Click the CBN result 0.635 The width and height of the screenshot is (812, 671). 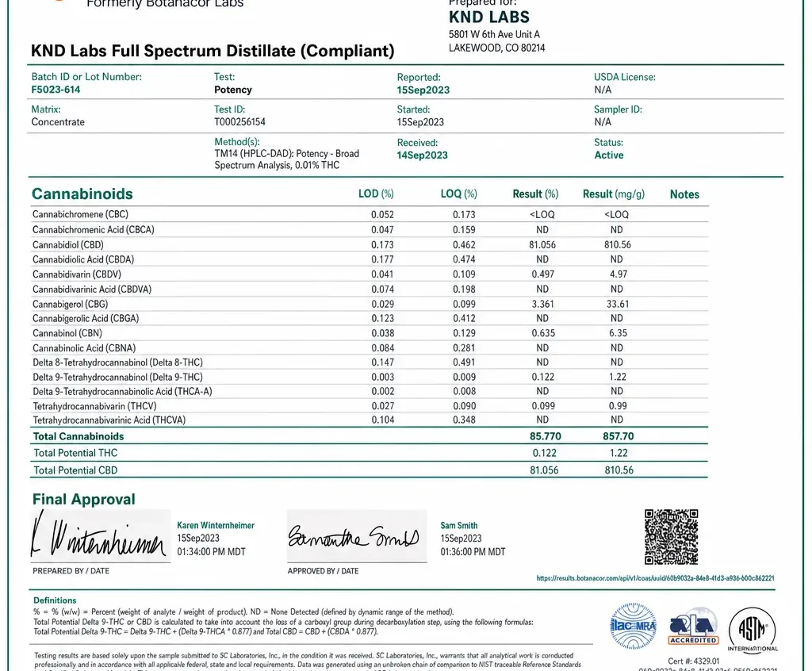[x=543, y=333]
